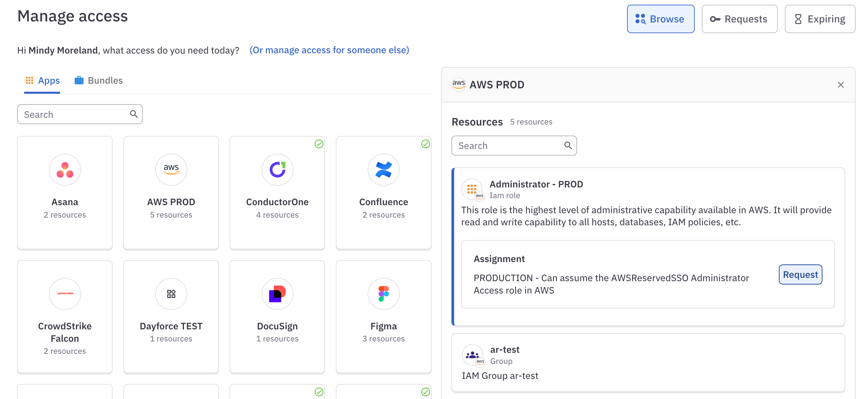868x399 pixels.
Task: Click the briefcase icon beside Bundles
Action: [x=79, y=80]
